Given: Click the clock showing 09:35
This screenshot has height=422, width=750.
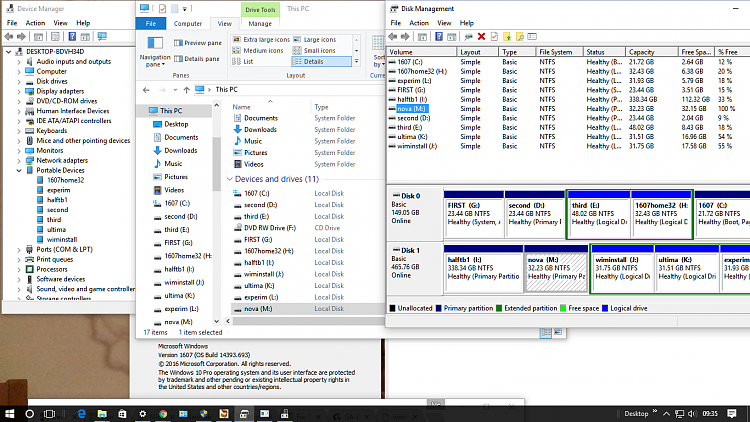Looking at the screenshot, I should [710, 413].
